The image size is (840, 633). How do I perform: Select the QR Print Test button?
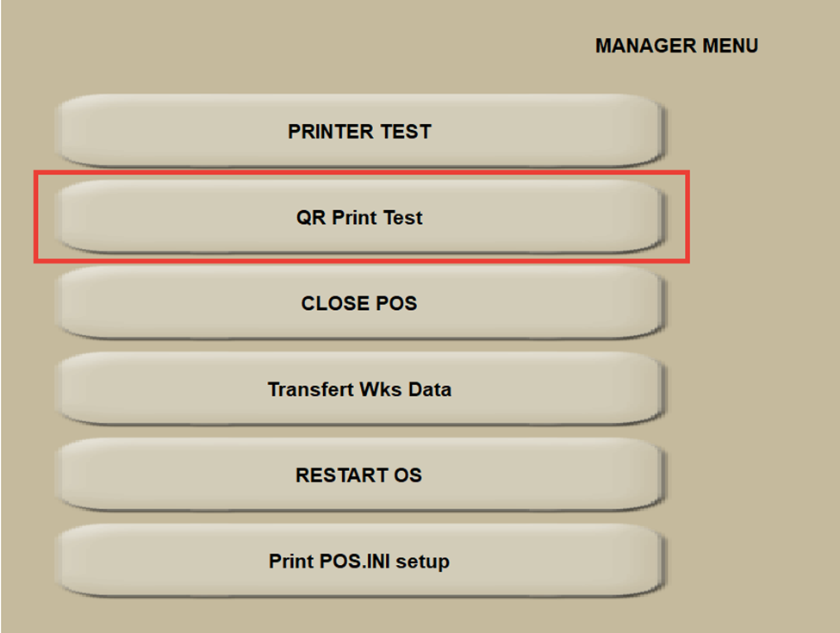click(x=359, y=217)
